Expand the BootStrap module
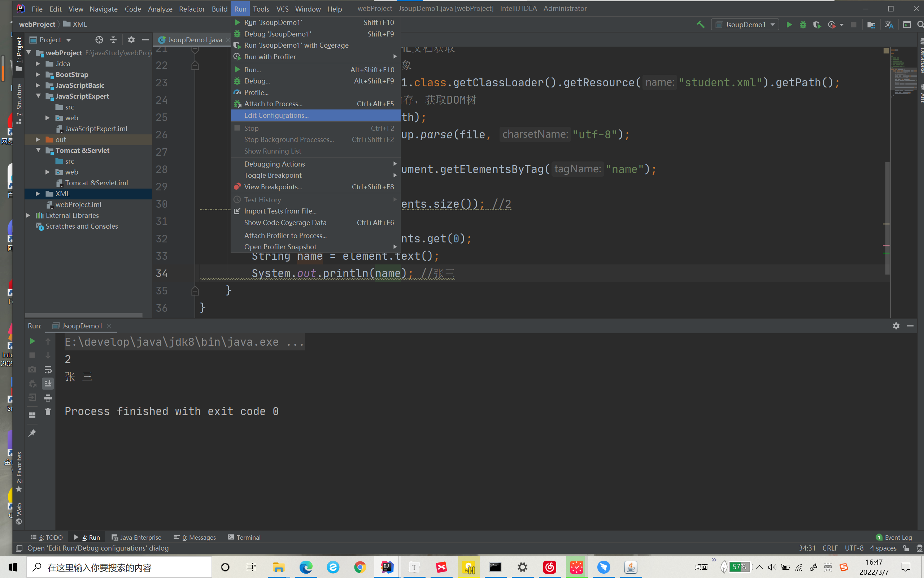Screen dimensions: 924x578 38,74
